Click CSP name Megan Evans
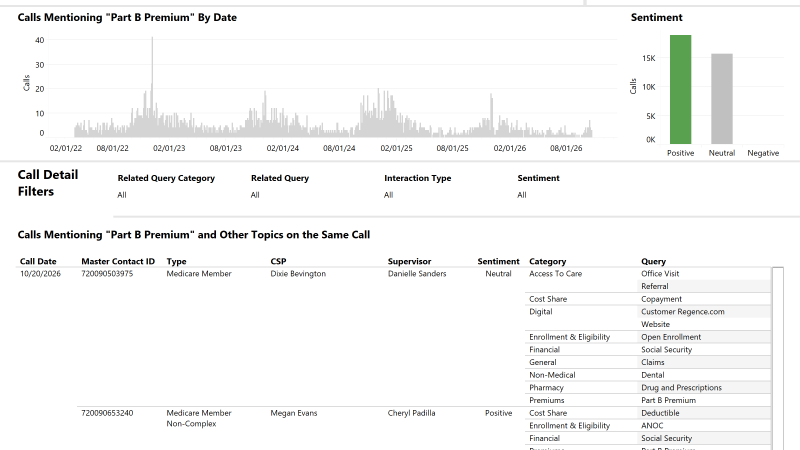800x450 pixels. tap(294, 413)
